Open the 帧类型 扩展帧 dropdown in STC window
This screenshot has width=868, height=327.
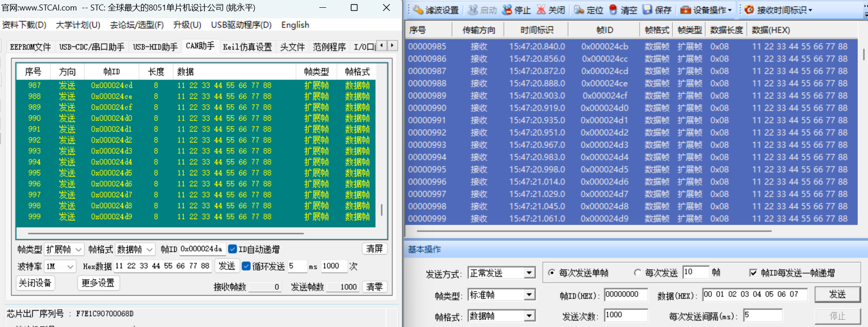point(64,250)
